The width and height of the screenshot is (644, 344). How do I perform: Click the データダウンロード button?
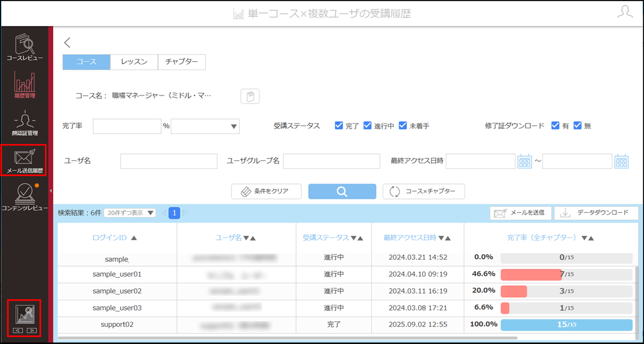pyautogui.click(x=596, y=213)
